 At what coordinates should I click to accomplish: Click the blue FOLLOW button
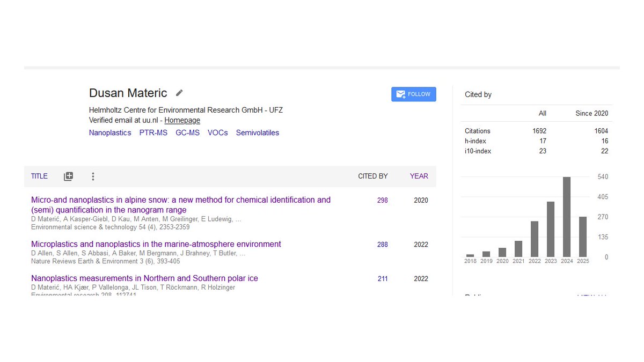tap(414, 94)
